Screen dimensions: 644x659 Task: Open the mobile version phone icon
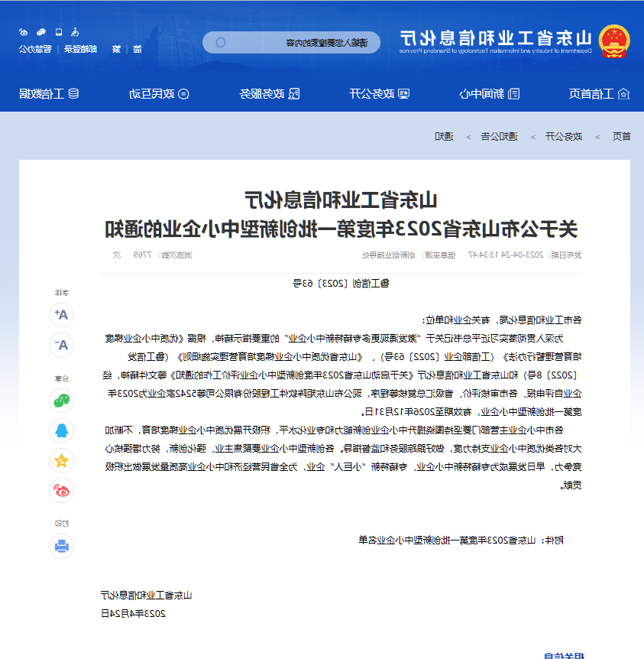(59, 32)
